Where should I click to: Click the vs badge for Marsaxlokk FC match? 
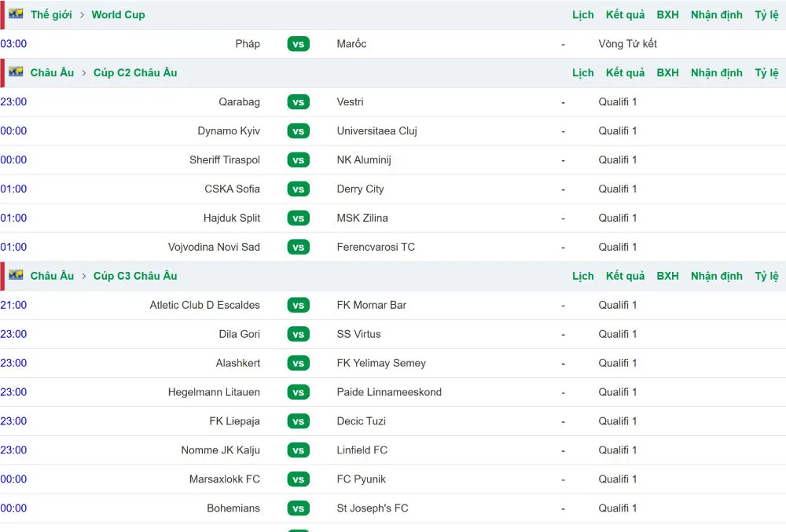pos(298,480)
